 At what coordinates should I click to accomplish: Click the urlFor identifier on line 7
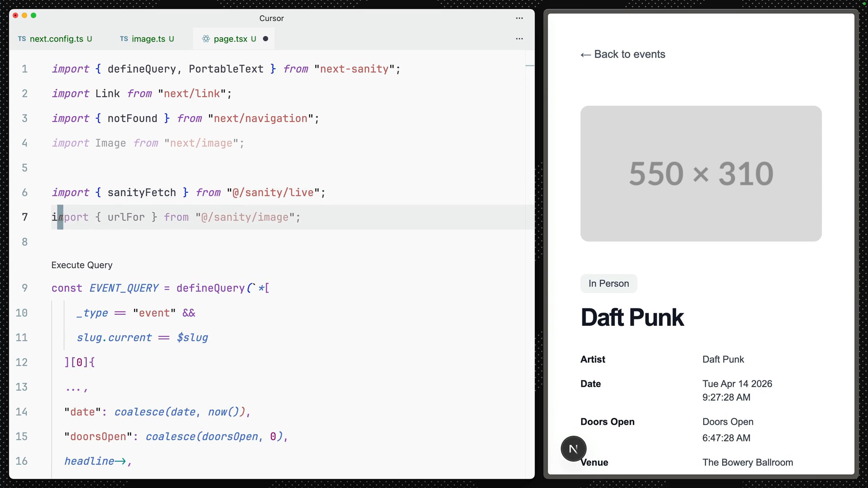pos(126,217)
